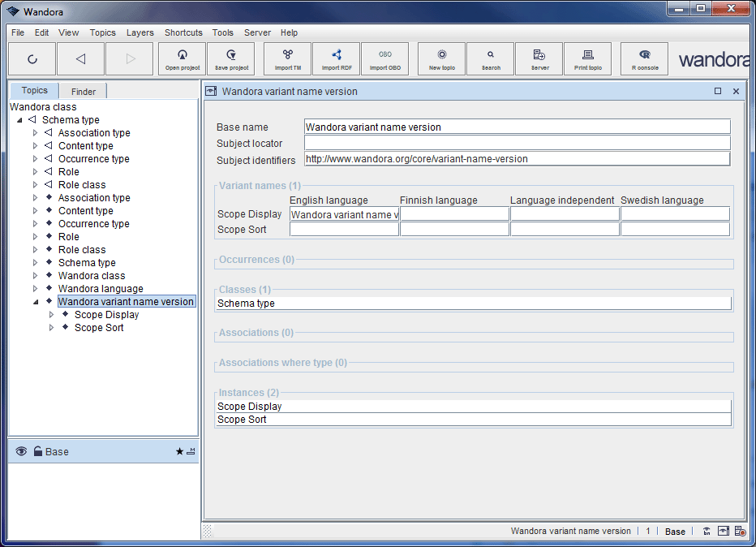Toggle visibility eye of Base layer
The image size is (756, 547).
pyautogui.click(x=21, y=451)
